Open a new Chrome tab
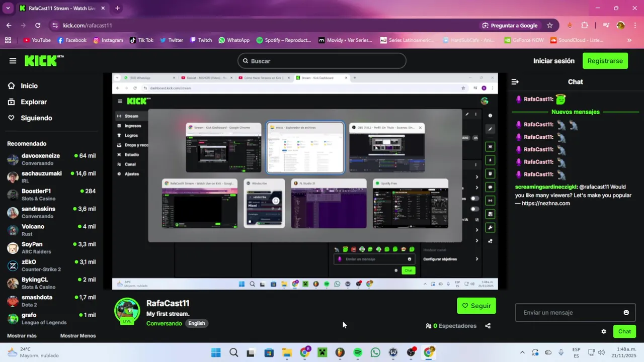The image size is (644, 362). [x=117, y=8]
